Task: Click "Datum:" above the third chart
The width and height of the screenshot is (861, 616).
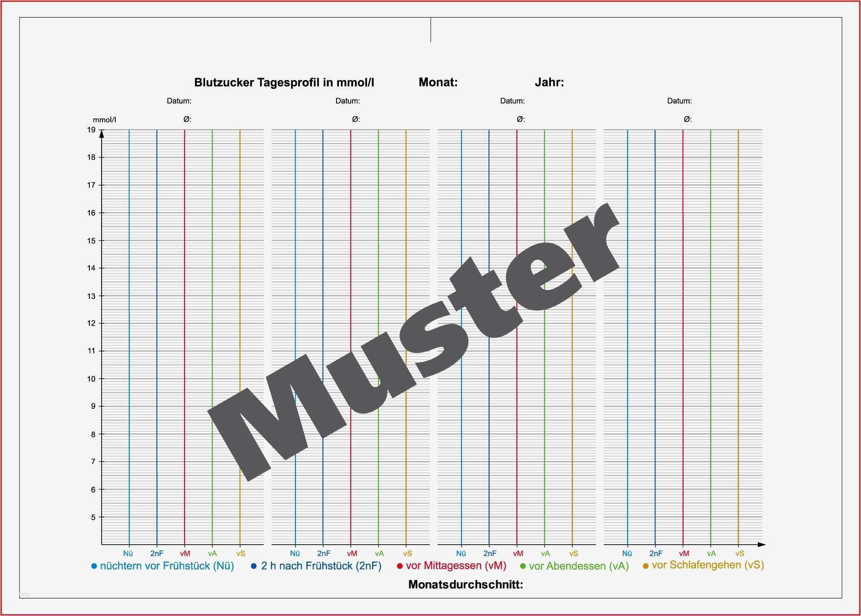Action: pos(512,101)
